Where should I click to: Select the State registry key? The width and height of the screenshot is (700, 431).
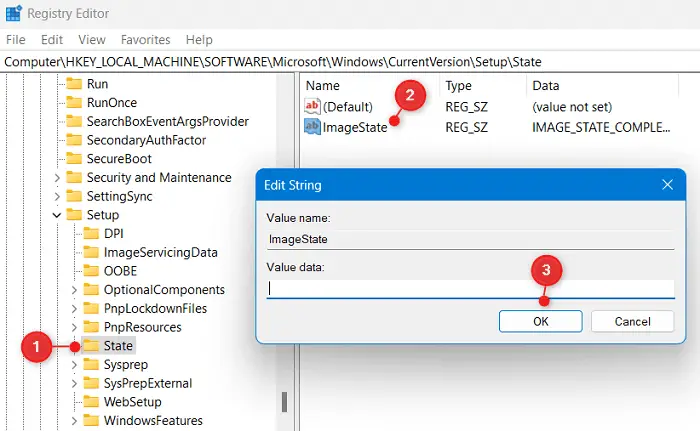118,346
